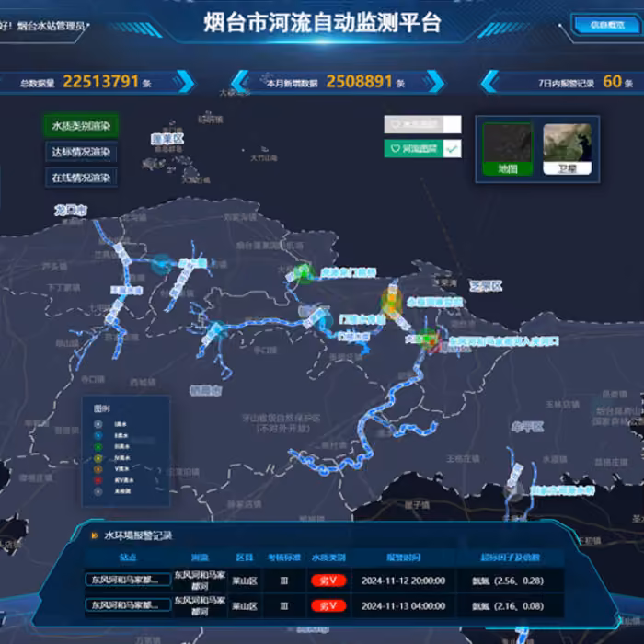Screen dimensions: 644x644
Task: Click the 7-day alarm count 60
Action: tap(612, 81)
